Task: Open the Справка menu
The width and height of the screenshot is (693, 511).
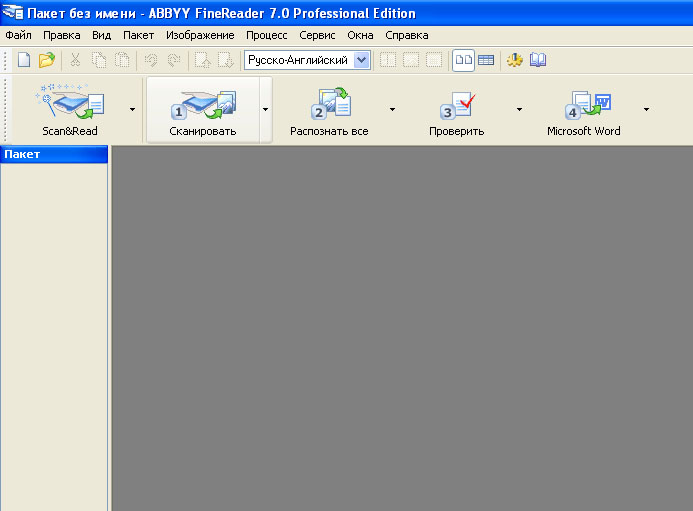Action: (x=407, y=35)
